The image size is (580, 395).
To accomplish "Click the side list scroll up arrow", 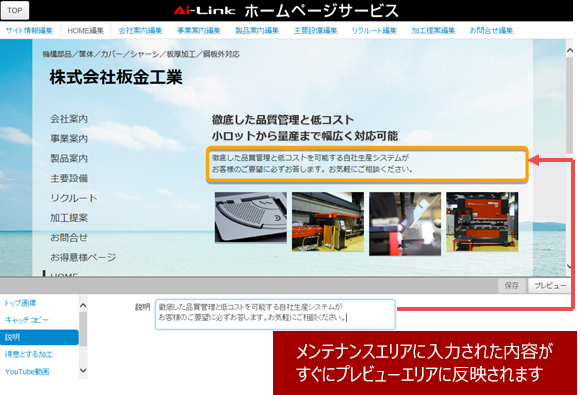I will coord(83,305).
